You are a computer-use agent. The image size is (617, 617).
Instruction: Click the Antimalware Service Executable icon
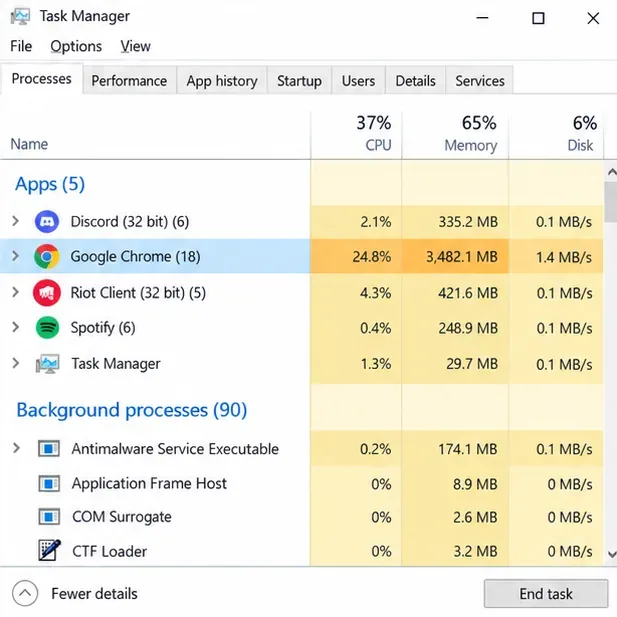point(49,448)
